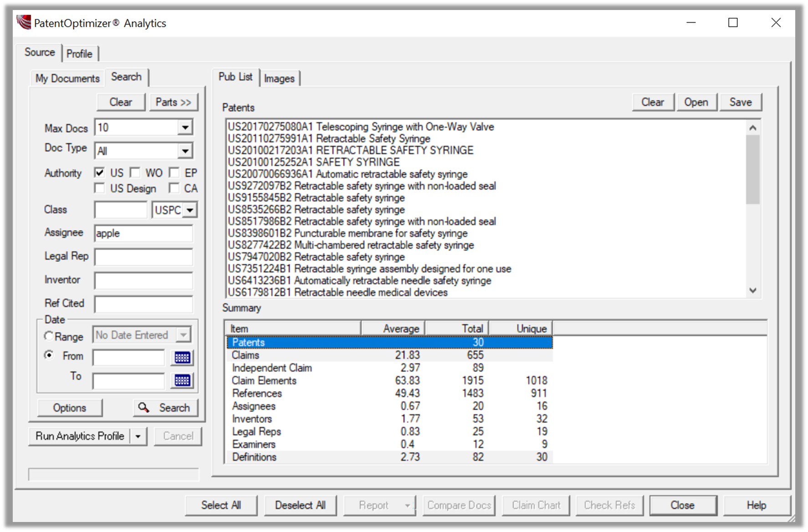The width and height of the screenshot is (808, 532).
Task: Select the Patents summary row
Action: point(389,342)
